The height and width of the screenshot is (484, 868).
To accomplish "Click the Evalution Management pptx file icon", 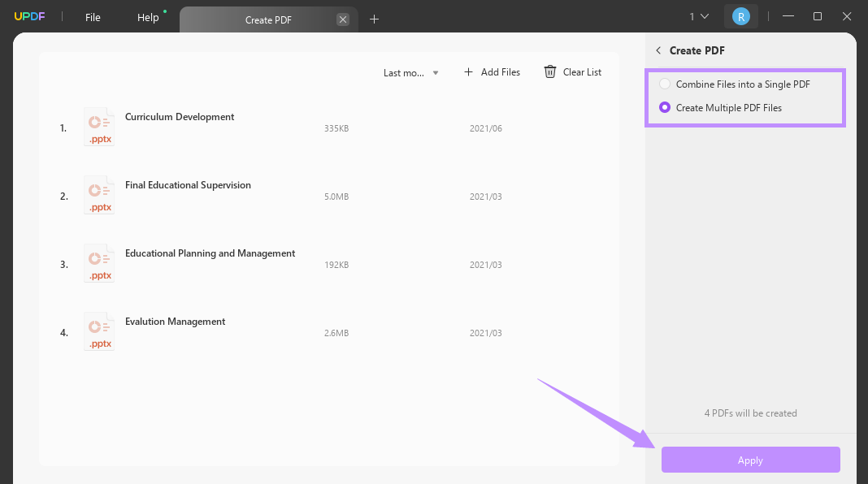I will [x=99, y=331].
